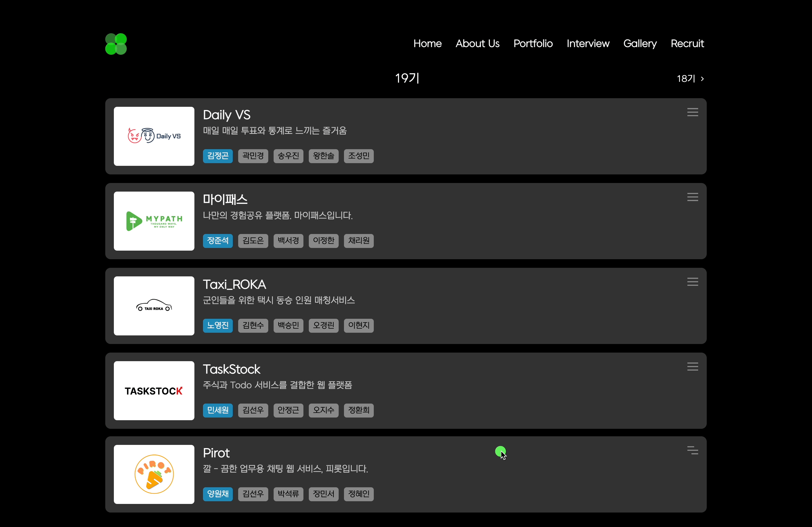Open hamburger menu on Daily VS card
The image size is (812, 527).
coord(693,112)
